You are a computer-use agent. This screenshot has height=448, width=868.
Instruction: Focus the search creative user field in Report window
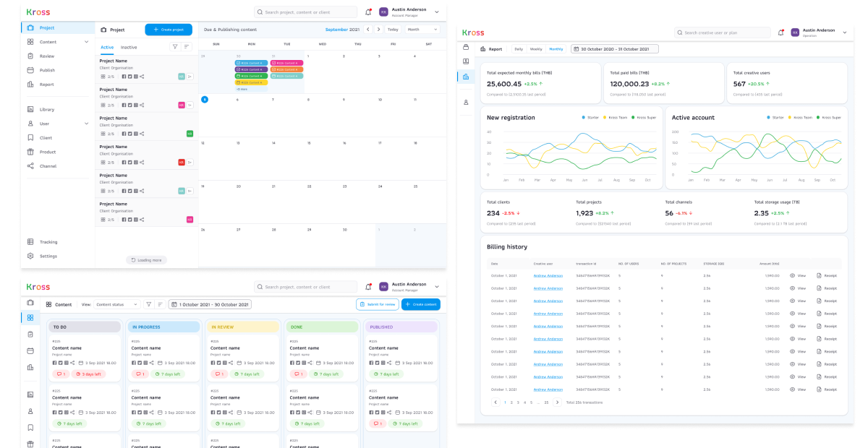[723, 33]
